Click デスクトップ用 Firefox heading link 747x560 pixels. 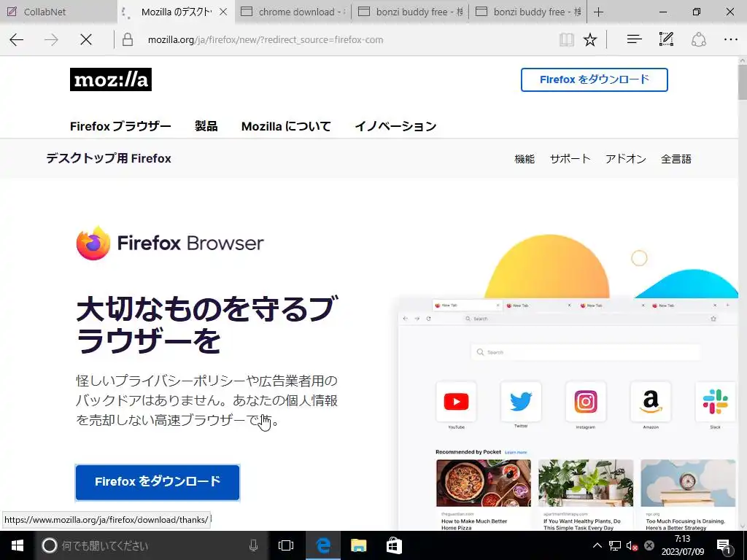(x=109, y=158)
